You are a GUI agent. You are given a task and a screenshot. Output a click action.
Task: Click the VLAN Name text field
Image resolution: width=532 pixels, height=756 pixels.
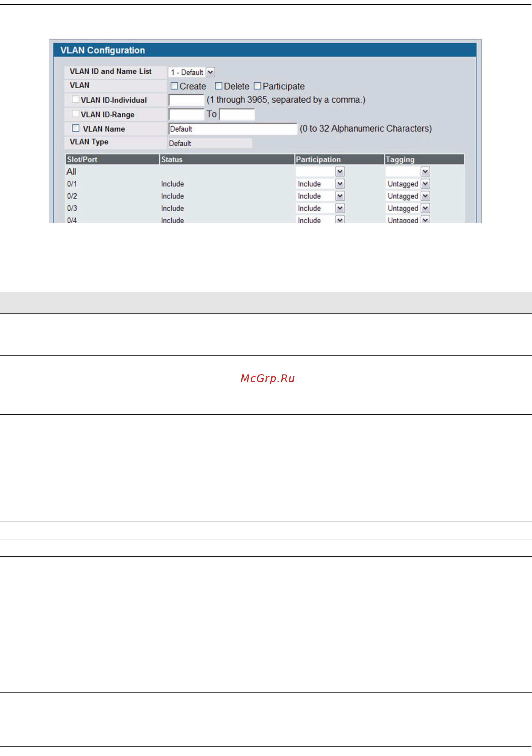pyautogui.click(x=233, y=129)
